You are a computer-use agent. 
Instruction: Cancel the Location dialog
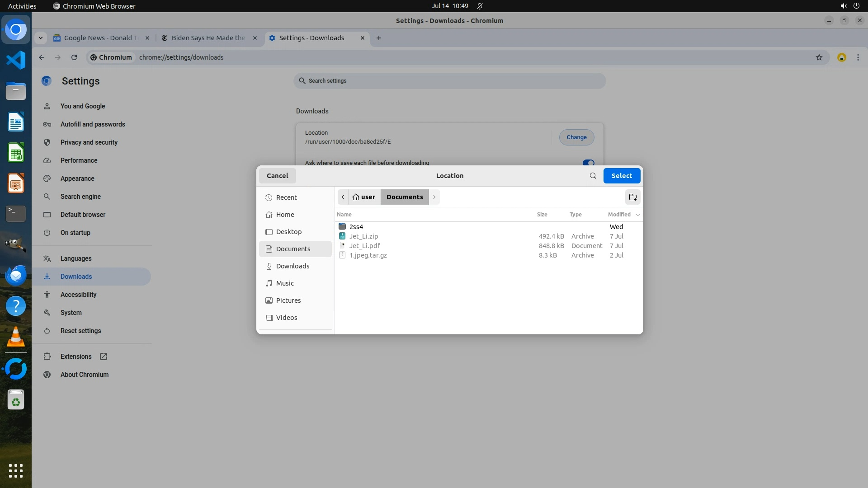277,176
